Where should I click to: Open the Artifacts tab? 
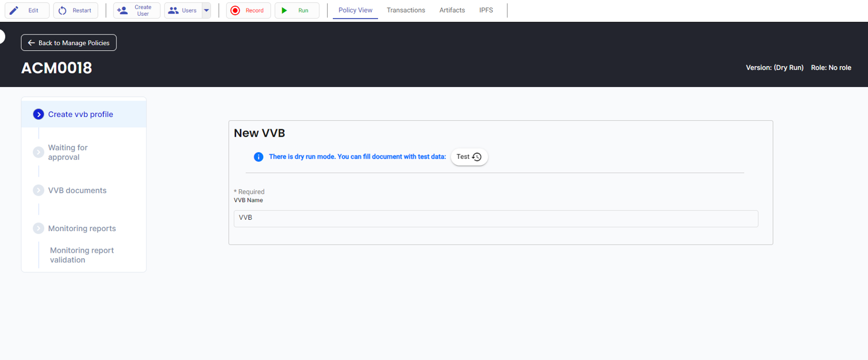pos(452,10)
